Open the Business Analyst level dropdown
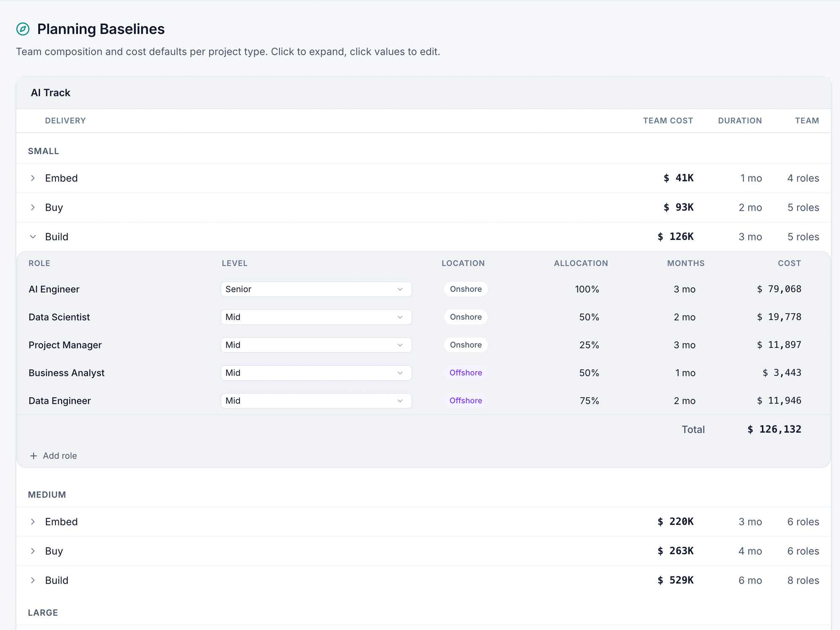This screenshot has height=630, width=840. pos(316,373)
